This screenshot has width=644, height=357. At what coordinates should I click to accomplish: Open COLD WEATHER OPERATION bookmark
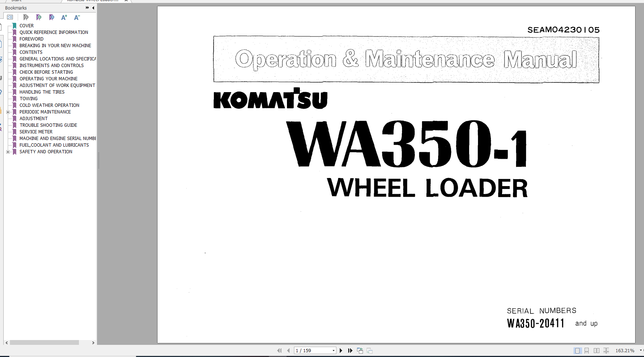coord(49,105)
